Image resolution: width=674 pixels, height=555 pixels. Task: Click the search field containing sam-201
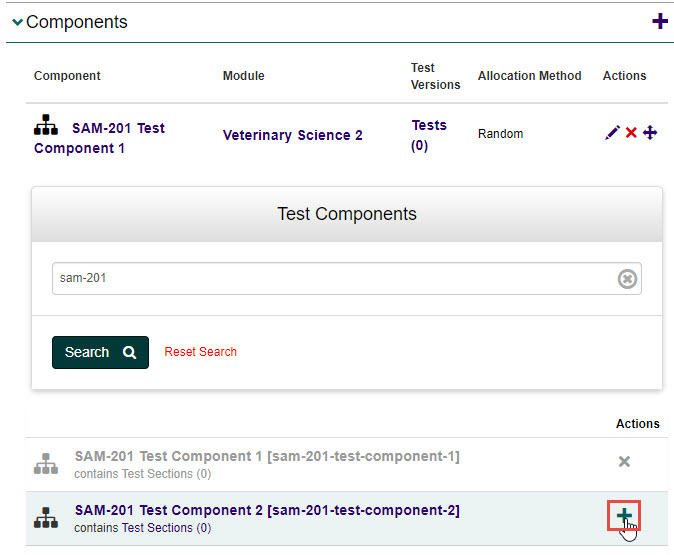(x=330, y=279)
